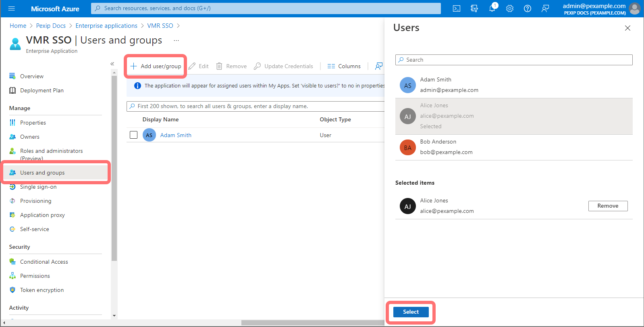Image resolution: width=644 pixels, height=327 pixels.
Task: Go to Conditional Access page
Action: 44,262
